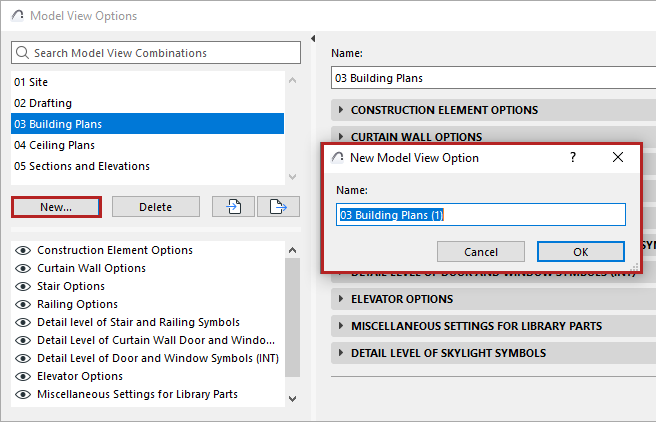Toggle eye for Elevator Options
The height and width of the screenshot is (422, 656).
tap(22, 376)
